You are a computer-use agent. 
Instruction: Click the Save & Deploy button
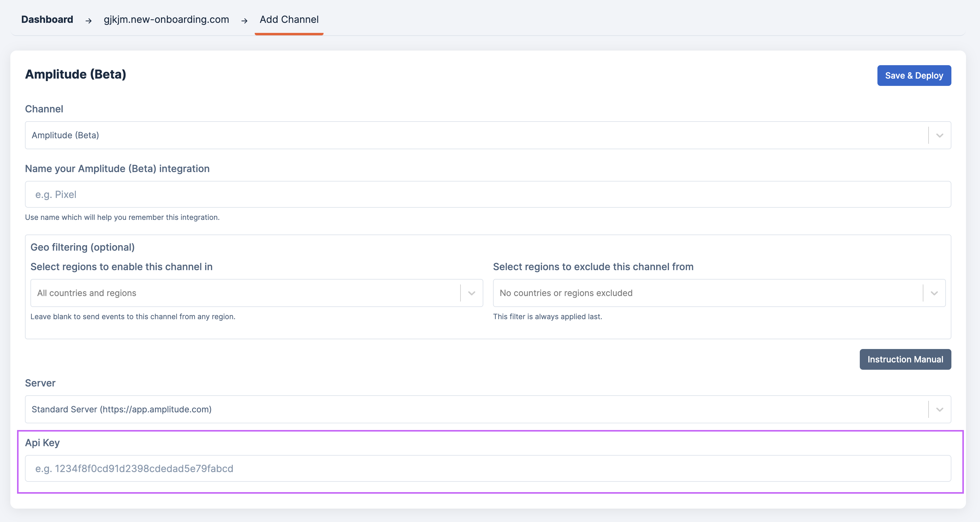914,76
